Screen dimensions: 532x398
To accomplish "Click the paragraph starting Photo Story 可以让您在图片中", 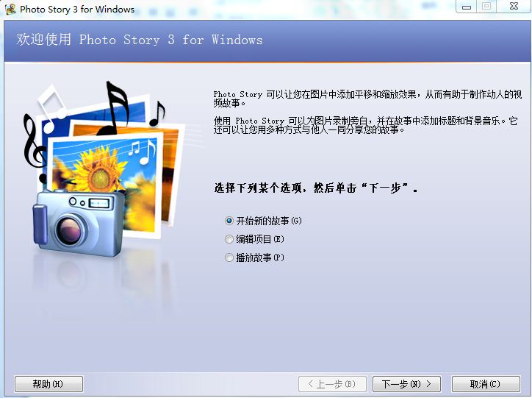I will click(x=367, y=99).
